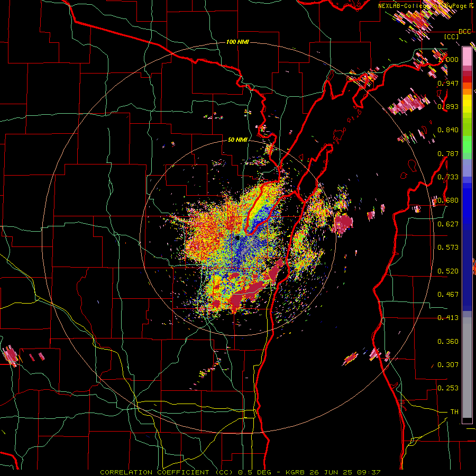The height and width of the screenshot is (476, 476).
Task: Select the 0.787 scale label
Action: pyautogui.click(x=448, y=153)
